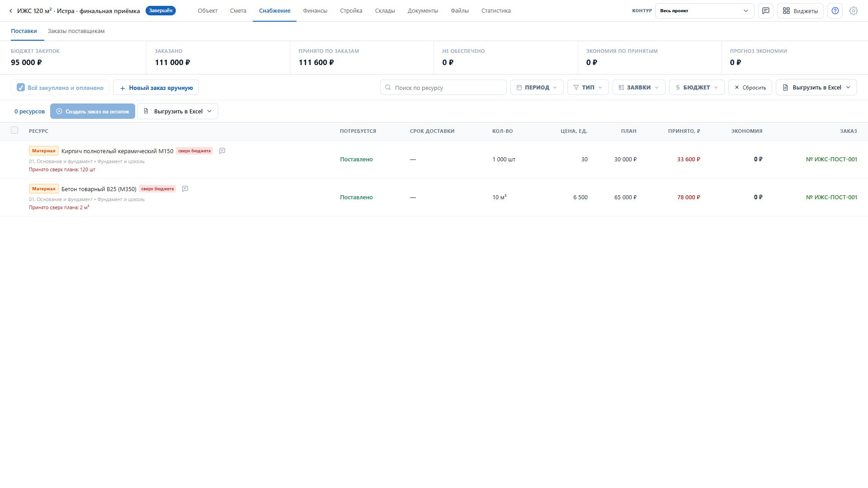Click the 'Поиск по ресурсу' search field

point(443,88)
